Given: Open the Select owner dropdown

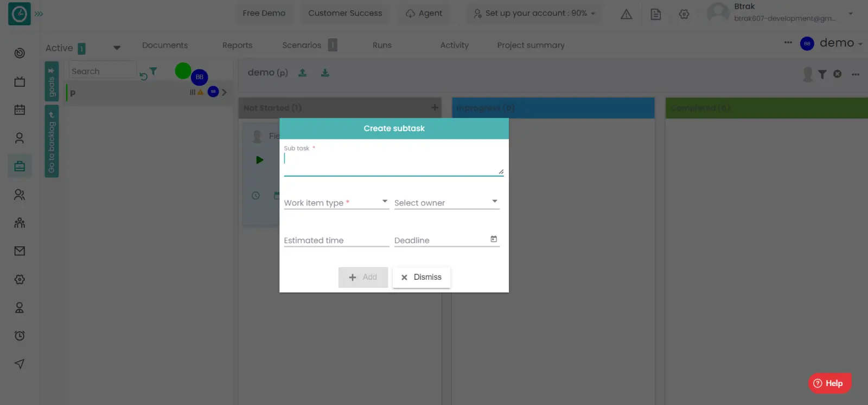Looking at the screenshot, I should pyautogui.click(x=446, y=202).
